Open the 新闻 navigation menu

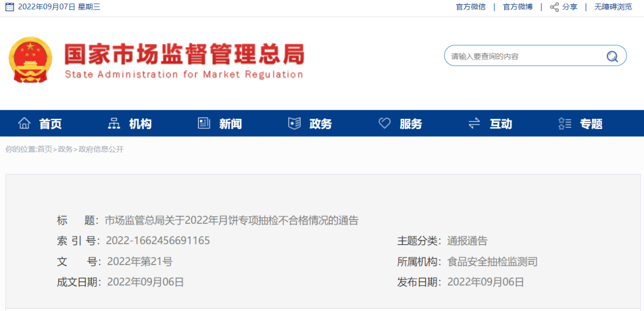click(230, 124)
